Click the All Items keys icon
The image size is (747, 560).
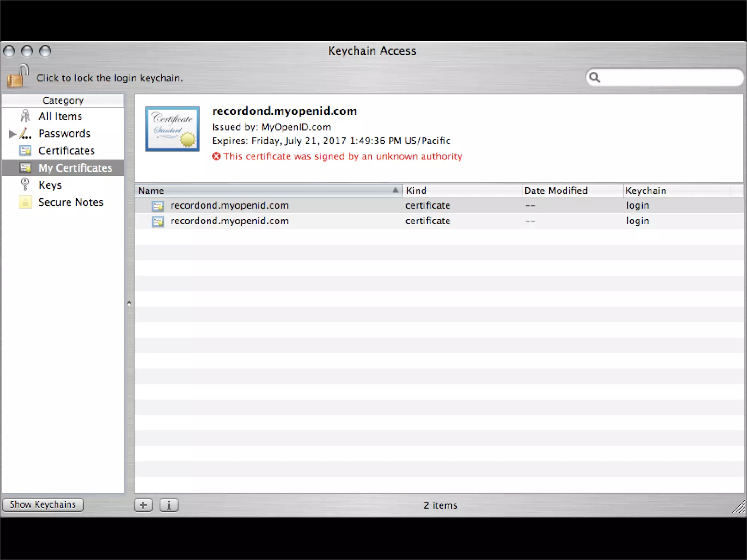click(x=25, y=116)
